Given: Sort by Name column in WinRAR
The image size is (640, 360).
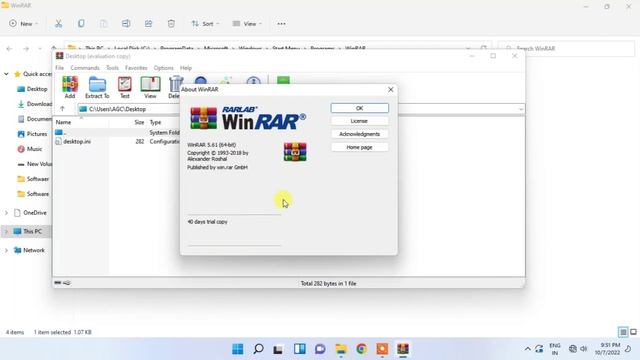Looking at the screenshot, I should (x=63, y=122).
